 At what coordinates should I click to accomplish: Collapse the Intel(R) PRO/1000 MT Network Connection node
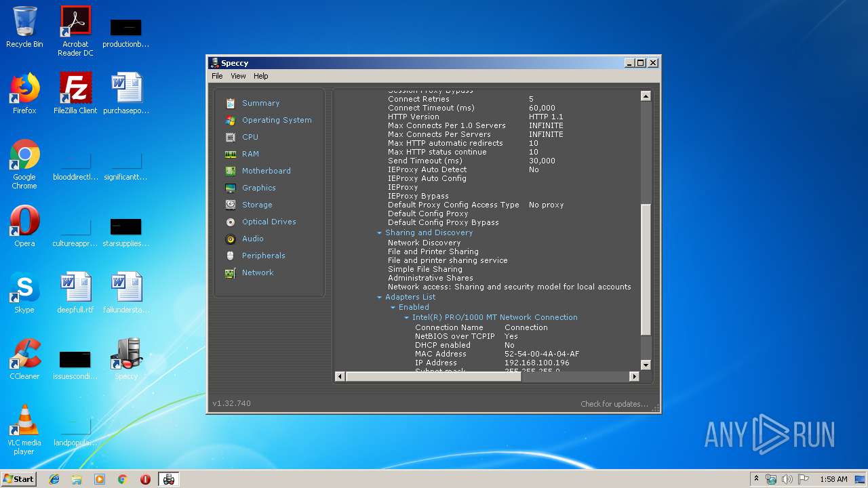(x=407, y=318)
